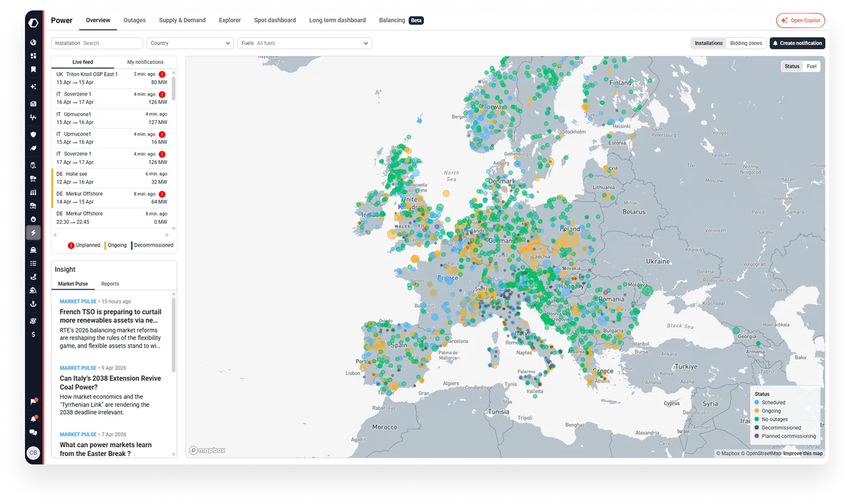Click the live feed vertical scrollbar
The image size is (854, 504).
coord(174,89)
